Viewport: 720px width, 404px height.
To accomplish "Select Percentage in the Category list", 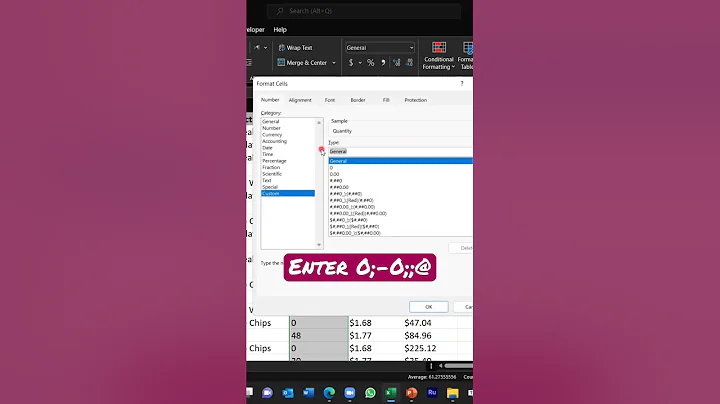I will coord(288,161).
